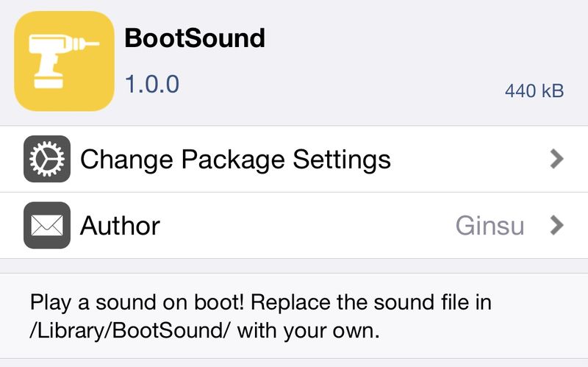Open the Change Package Settings row
This screenshot has width=588, height=367.
[x=294, y=159]
